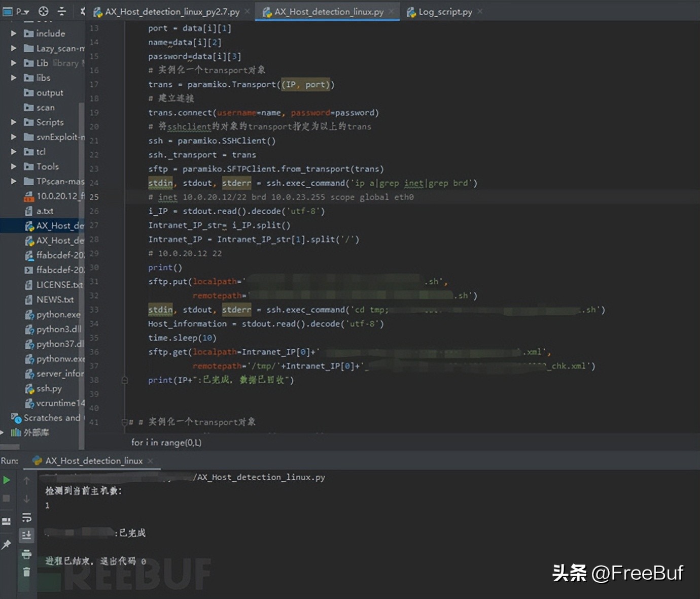The image size is (700, 599).
Task: Toggle soft-wrap in Run console
Action: point(26,517)
